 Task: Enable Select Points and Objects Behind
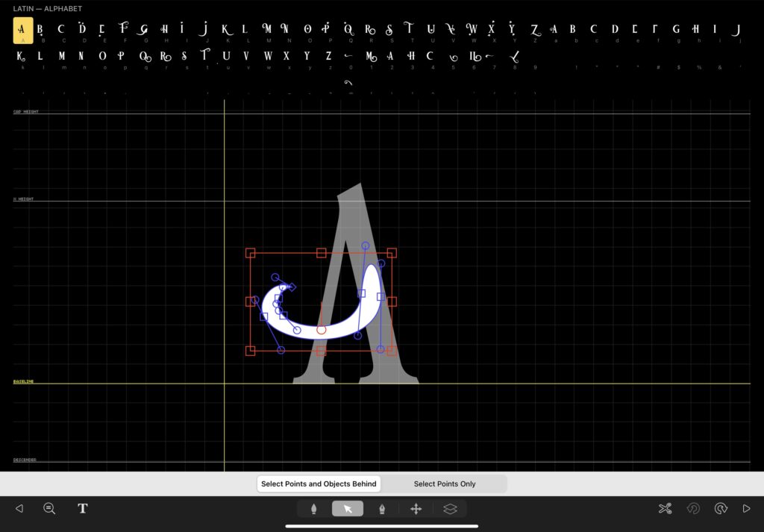point(319,484)
